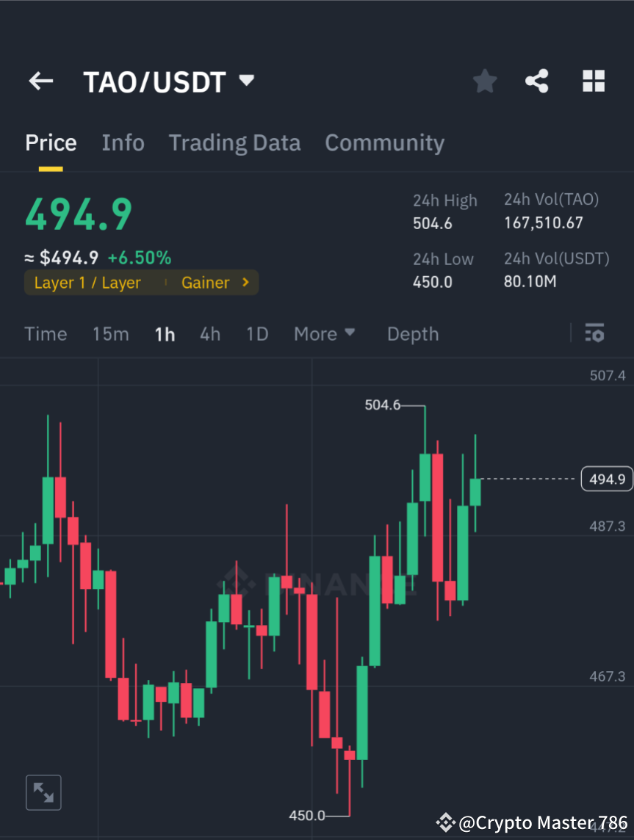The height and width of the screenshot is (840, 634).
Task: Select the Depth view
Action: (x=412, y=333)
